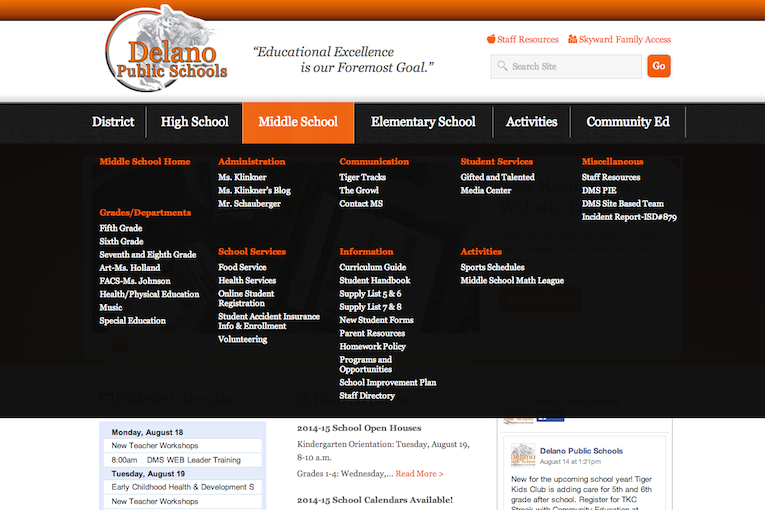Screen dimensions: 765x510
Task: Open the Staff Resources header link
Action: click(527, 40)
